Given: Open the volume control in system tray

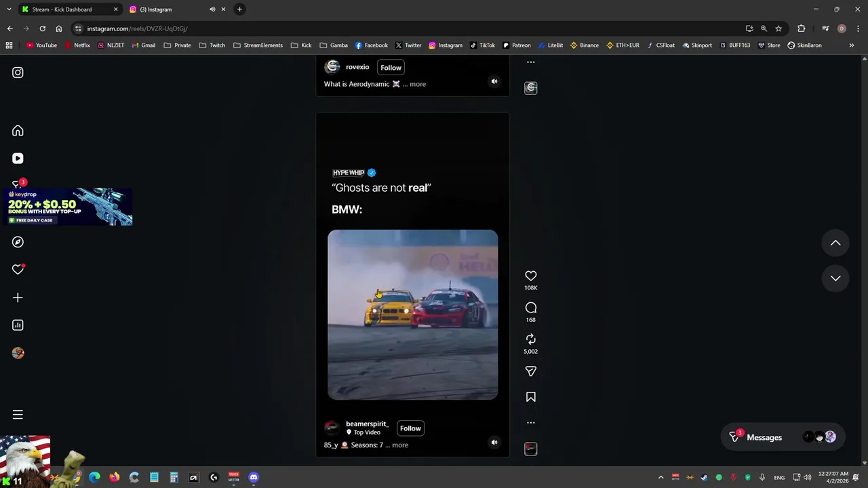Looking at the screenshot, I should point(807,478).
